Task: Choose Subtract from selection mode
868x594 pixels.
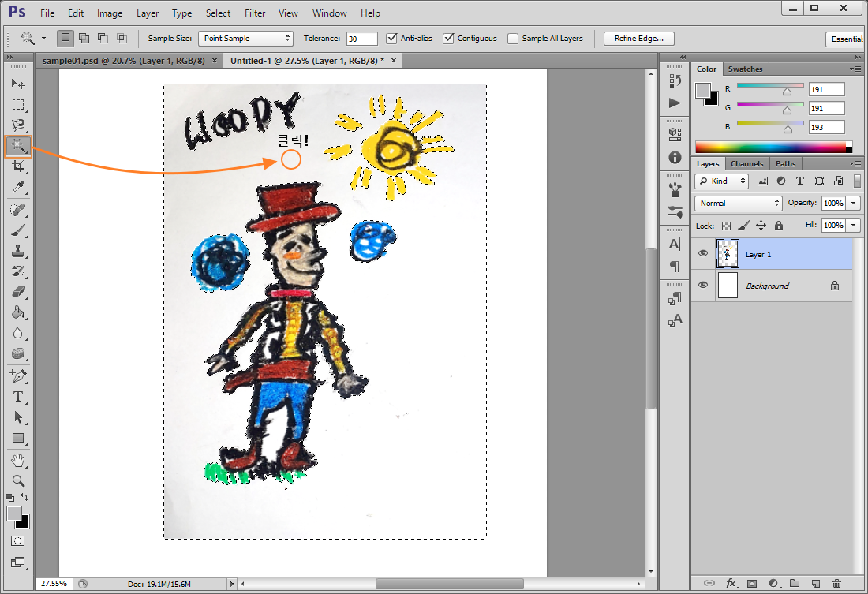Action: [103, 38]
